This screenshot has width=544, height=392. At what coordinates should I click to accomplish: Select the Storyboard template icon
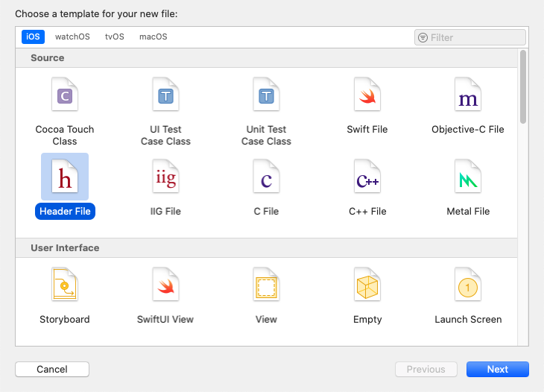65,284
